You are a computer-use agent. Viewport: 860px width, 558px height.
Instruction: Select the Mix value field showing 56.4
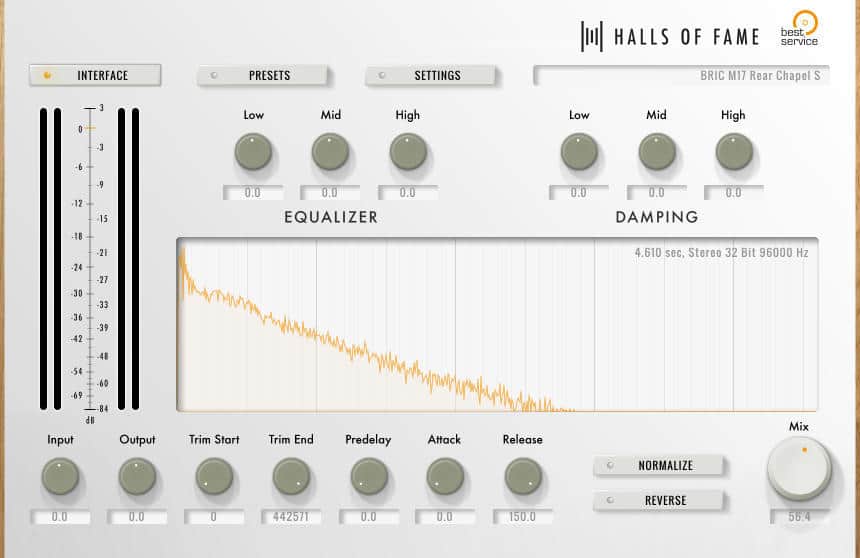coord(799,517)
